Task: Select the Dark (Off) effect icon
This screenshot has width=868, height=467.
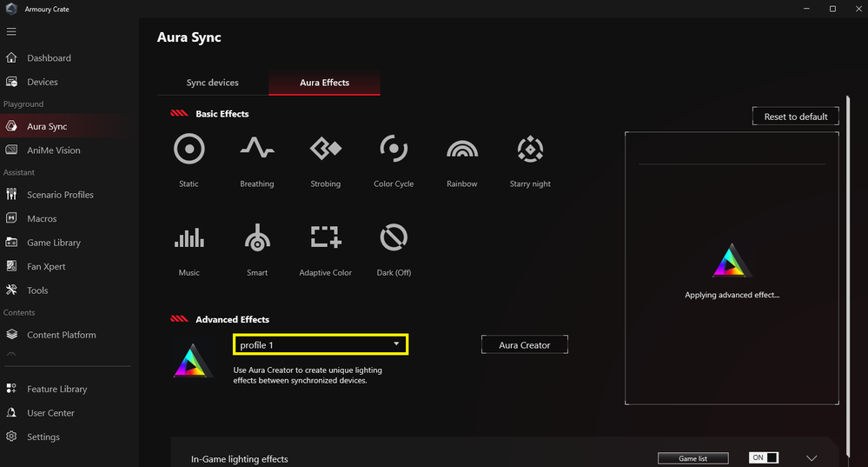Action: [x=394, y=237]
